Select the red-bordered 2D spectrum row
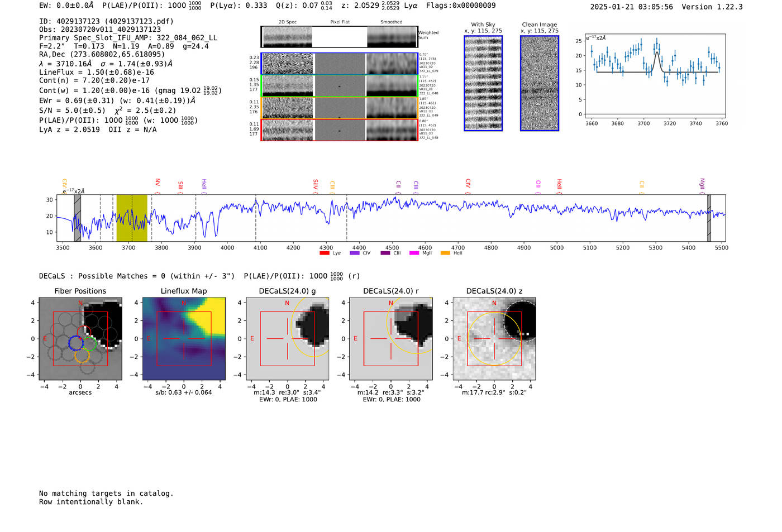 point(340,130)
